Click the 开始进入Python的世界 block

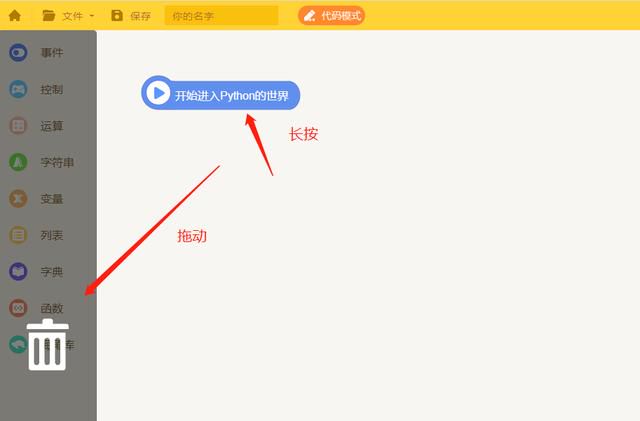[220, 94]
